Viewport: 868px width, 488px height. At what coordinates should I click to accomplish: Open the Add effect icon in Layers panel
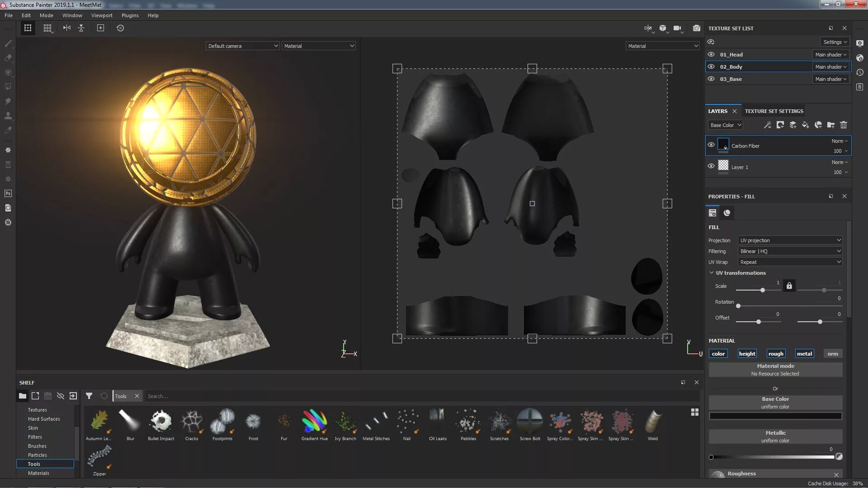767,125
